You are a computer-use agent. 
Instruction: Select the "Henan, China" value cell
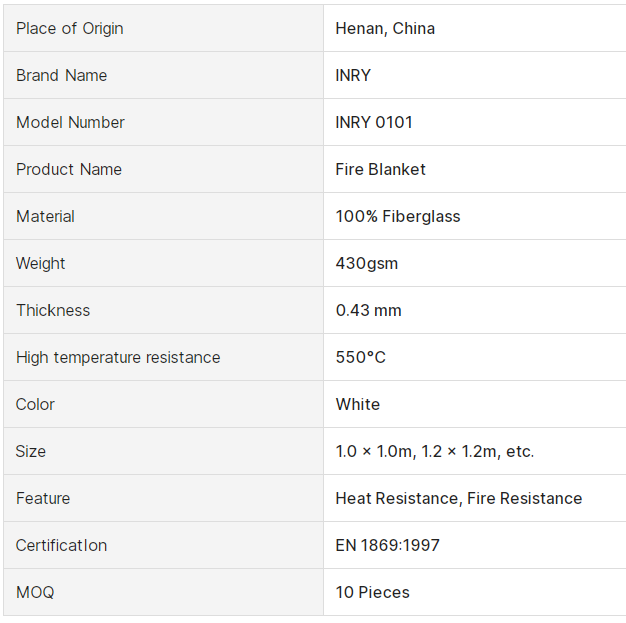[x=385, y=28]
